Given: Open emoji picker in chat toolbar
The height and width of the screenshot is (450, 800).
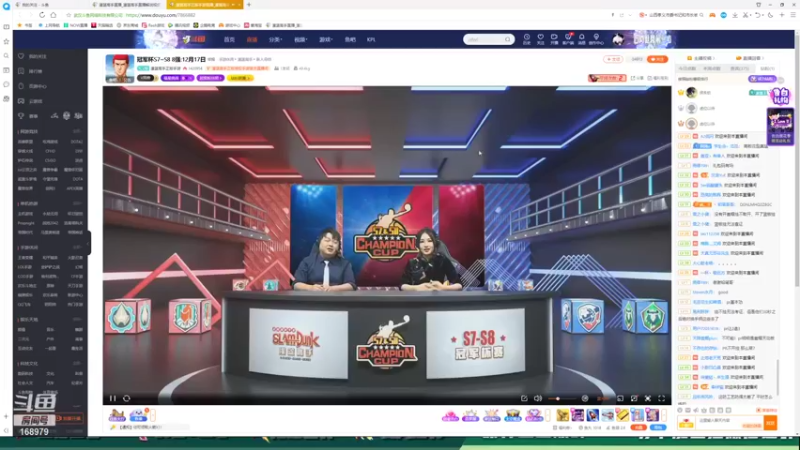Looking at the screenshot, I should pos(680,410).
